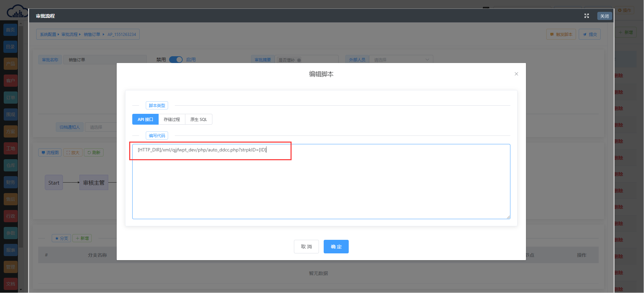Toggle the 禁用/启用 switch

[x=176, y=60]
